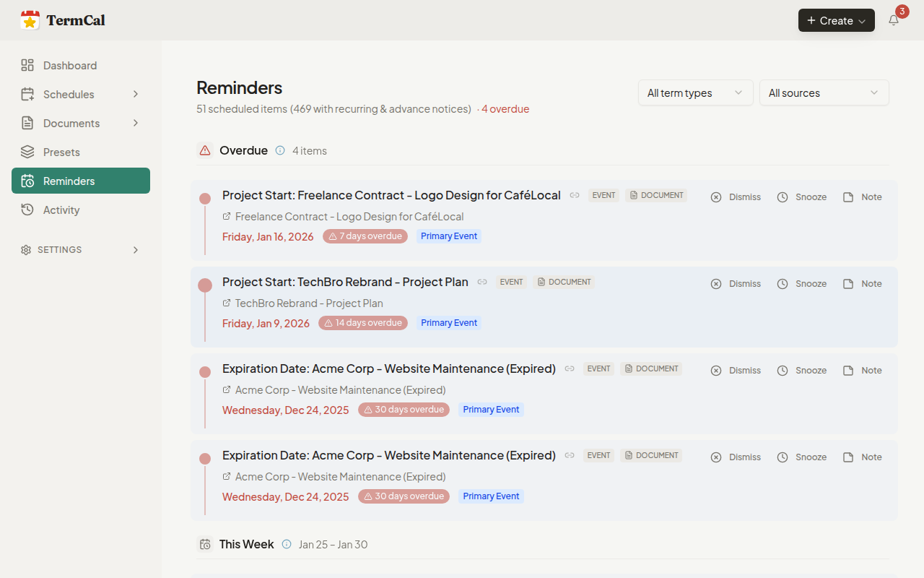The width and height of the screenshot is (924, 578).
Task: Click the notification bell icon
Action: pos(894,20)
